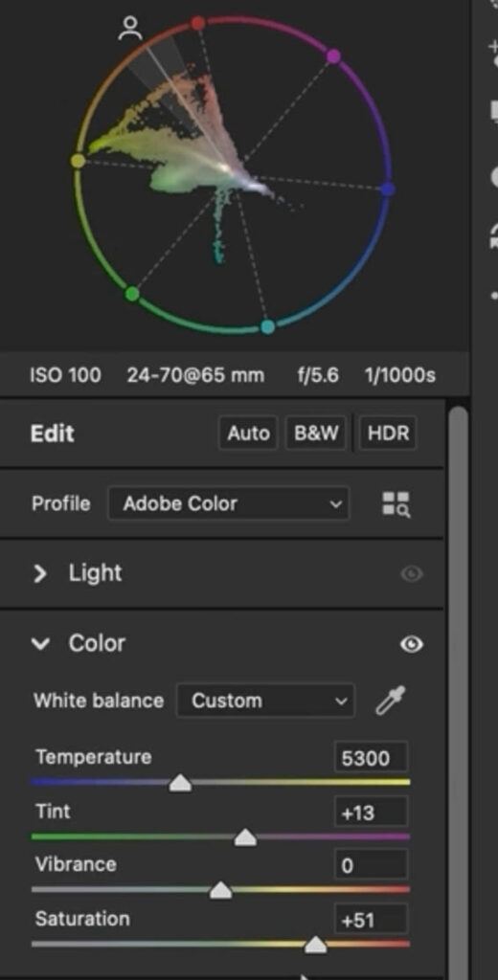Screen dimensions: 498x980
Task: Click the skin tone person icon on vectorscope
Action: (x=130, y=29)
